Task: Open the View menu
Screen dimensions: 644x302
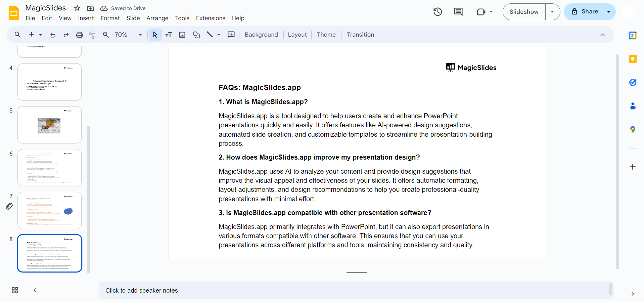Action: [65, 18]
